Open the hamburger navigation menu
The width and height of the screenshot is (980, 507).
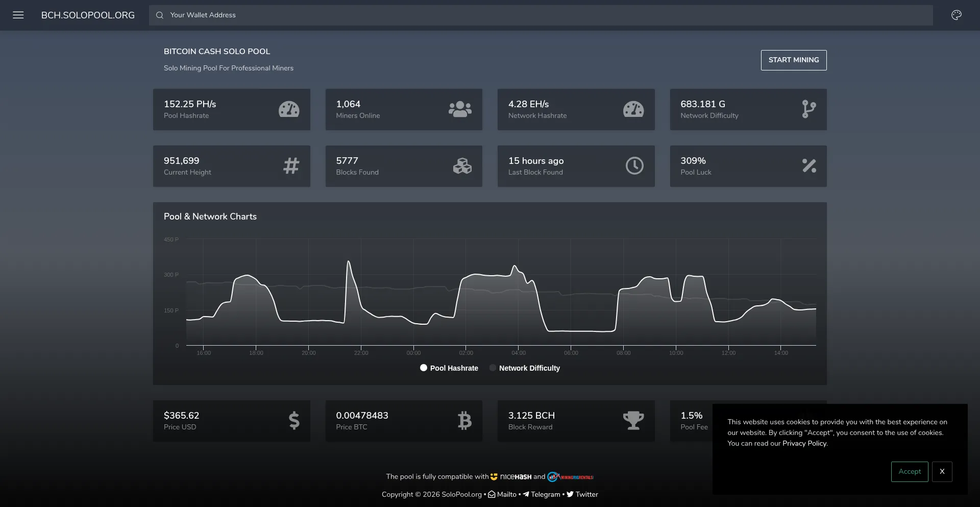pyautogui.click(x=18, y=15)
